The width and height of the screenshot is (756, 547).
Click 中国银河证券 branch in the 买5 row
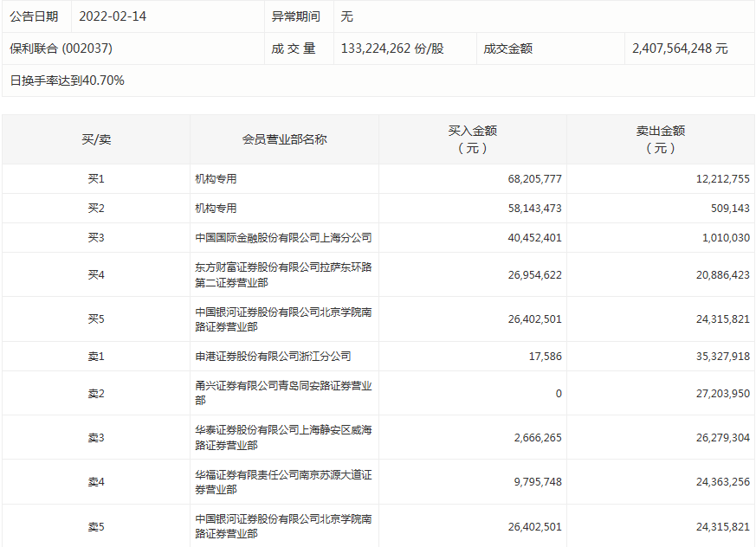pyautogui.click(x=283, y=319)
